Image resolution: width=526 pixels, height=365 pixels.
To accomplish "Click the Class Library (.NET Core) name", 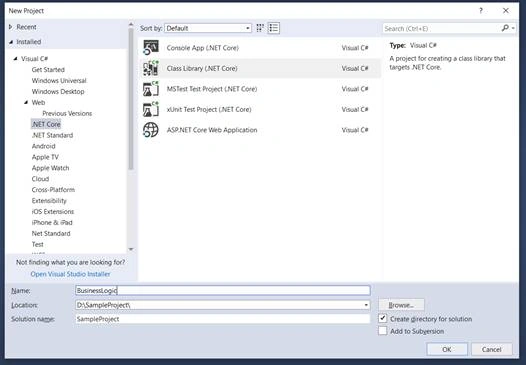I will point(202,68).
